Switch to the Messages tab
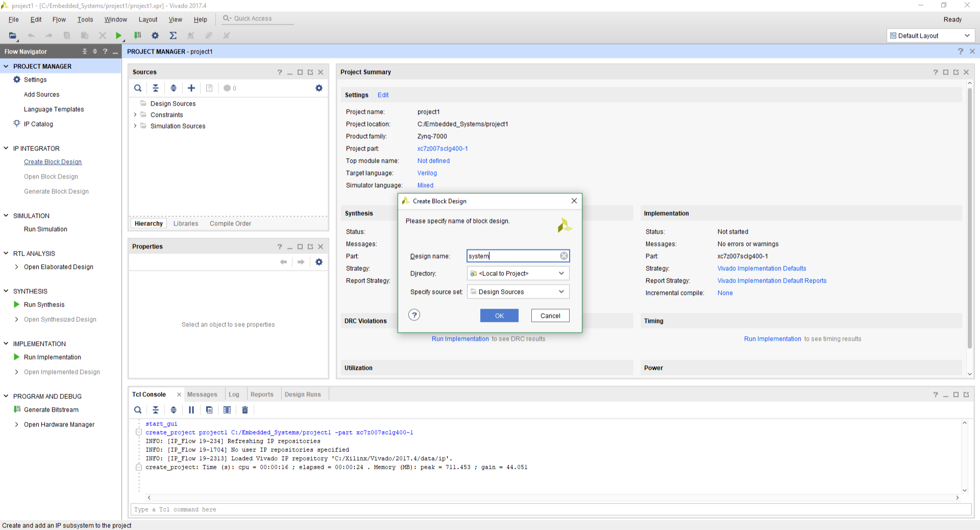Screen dimensions: 980x530 coord(202,395)
